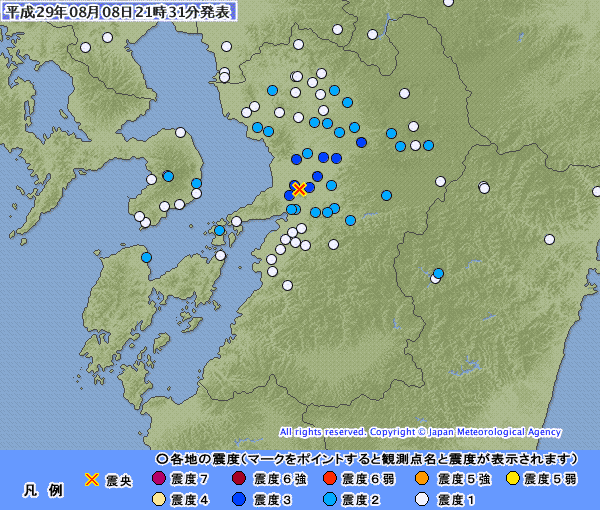The width and height of the screenshot is (600, 510).
Task: Click the 震度6弱 red legend circle
Action: click(330, 478)
